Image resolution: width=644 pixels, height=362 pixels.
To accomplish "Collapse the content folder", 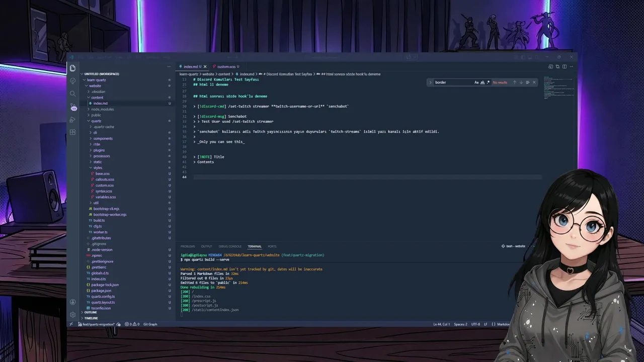I will pos(97,98).
